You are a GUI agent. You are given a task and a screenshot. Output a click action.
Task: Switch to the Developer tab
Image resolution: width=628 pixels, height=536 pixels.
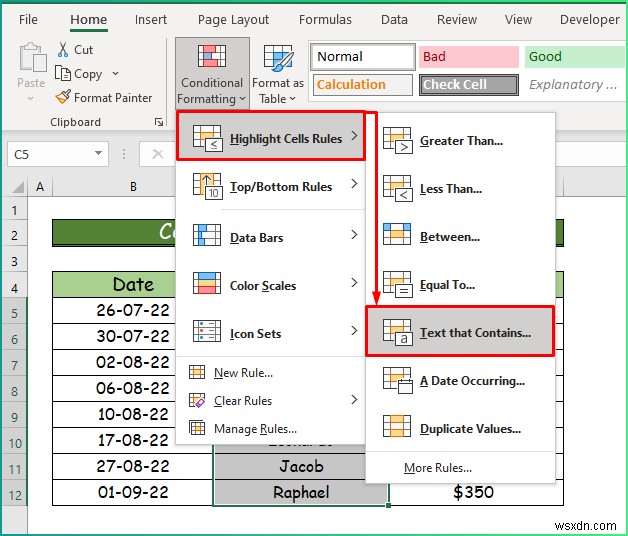tap(590, 19)
